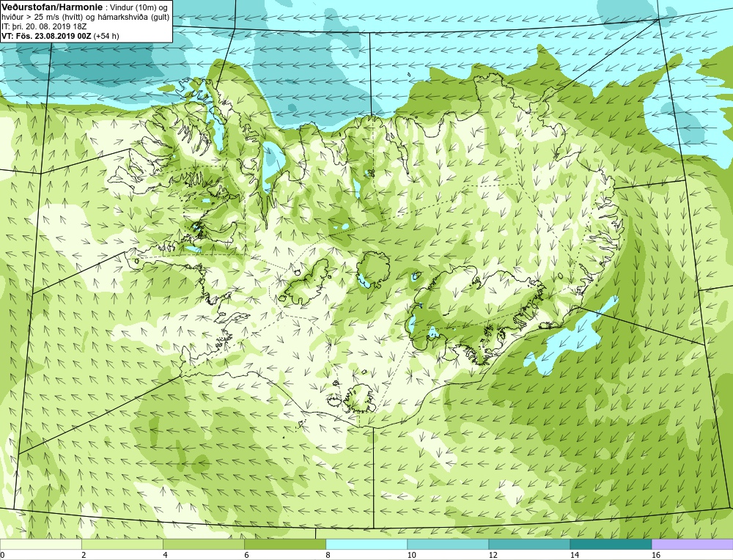
Task: Click the '16' label on the colour scale
Action: tap(655, 556)
